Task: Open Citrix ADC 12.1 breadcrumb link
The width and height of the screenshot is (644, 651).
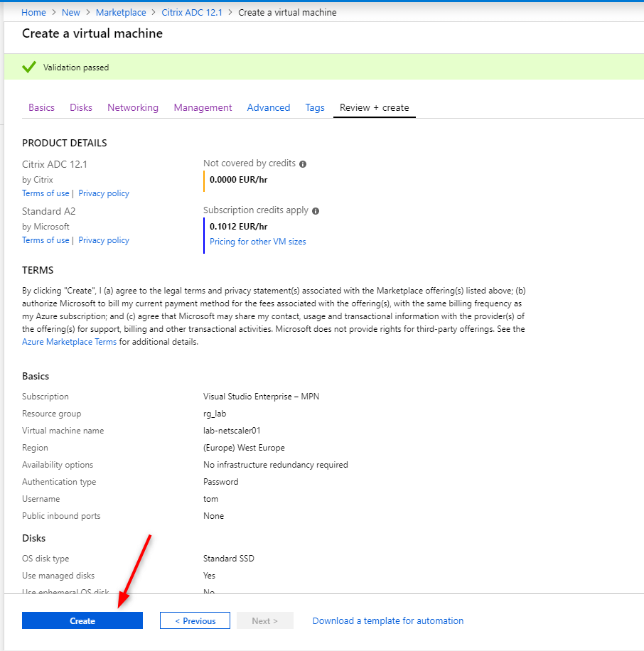Action: click(192, 13)
